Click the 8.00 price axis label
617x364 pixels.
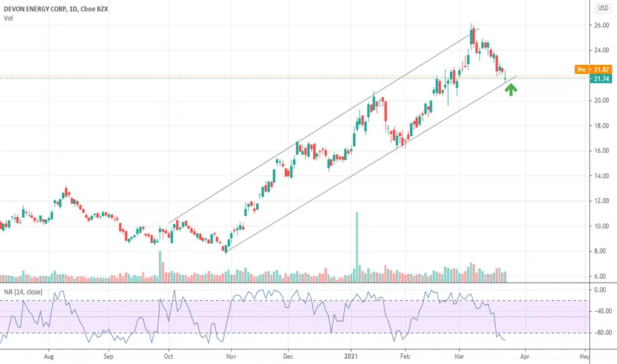[600, 251]
